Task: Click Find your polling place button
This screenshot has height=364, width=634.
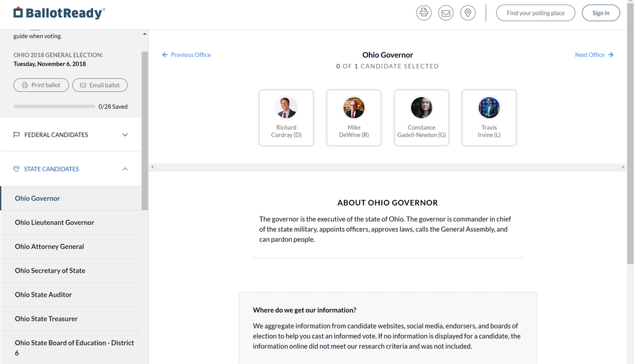Action: click(535, 13)
